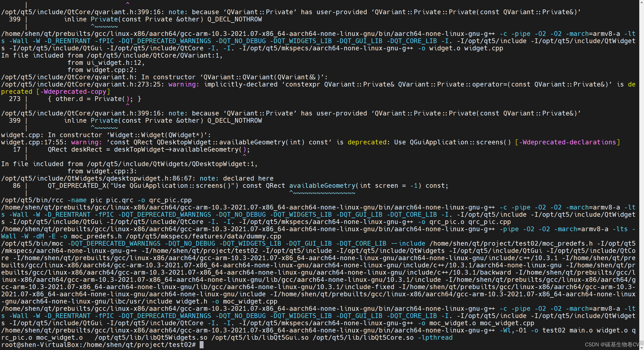Click the root@shen-VirtualBox prompt text
Screen dimensions: 644x350
point(98,345)
